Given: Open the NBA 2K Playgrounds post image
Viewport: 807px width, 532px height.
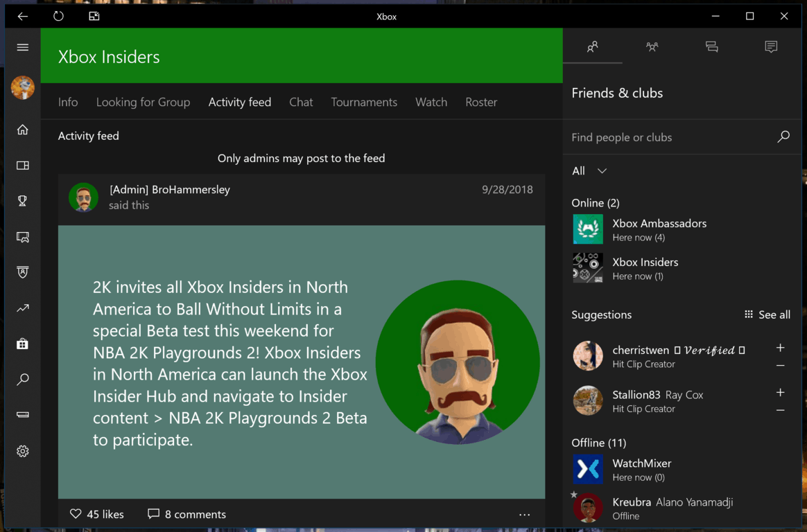Looking at the screenshot, I should pos(302,362).
